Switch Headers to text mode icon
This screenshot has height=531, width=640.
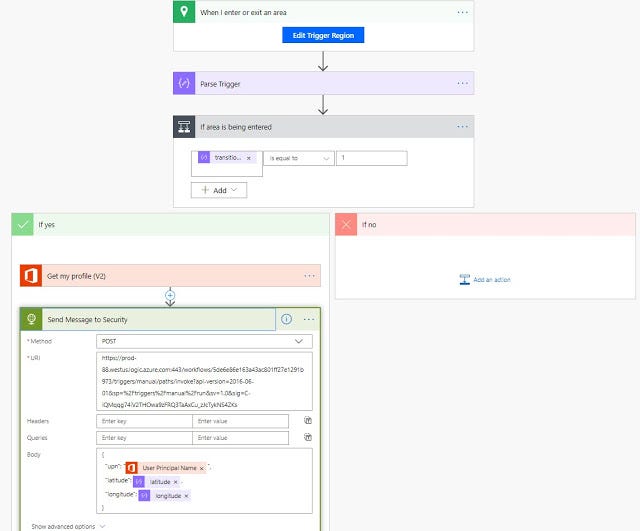[308, 421]
